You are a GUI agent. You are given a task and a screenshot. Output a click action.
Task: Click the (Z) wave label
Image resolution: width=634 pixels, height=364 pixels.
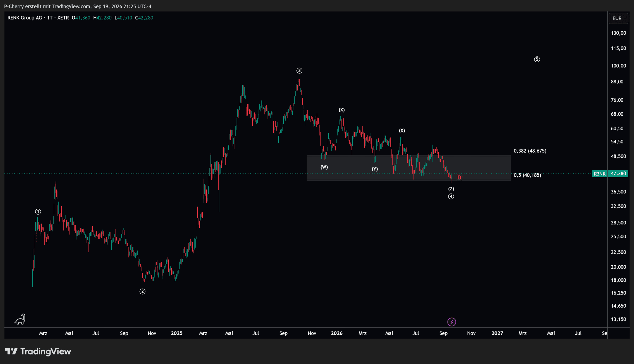(x=451, y=189)
